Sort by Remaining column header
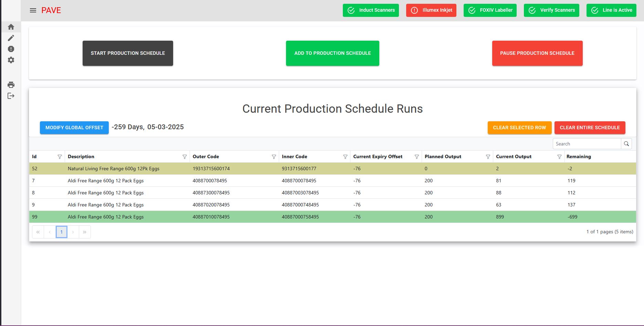 (579, 156)
